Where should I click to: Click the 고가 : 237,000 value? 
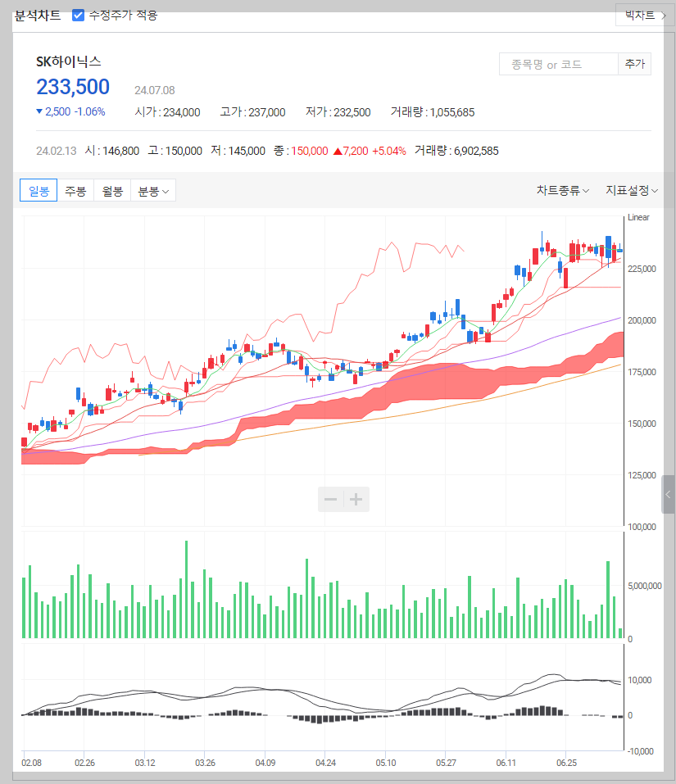click(253, 112)
